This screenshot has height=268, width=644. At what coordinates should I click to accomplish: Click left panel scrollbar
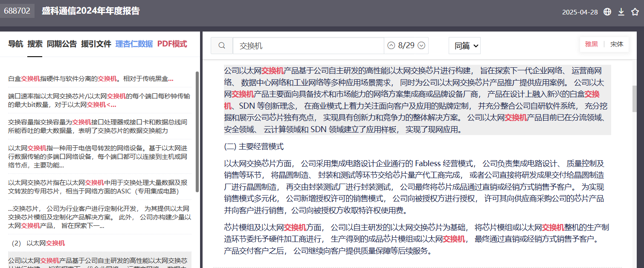197,132
